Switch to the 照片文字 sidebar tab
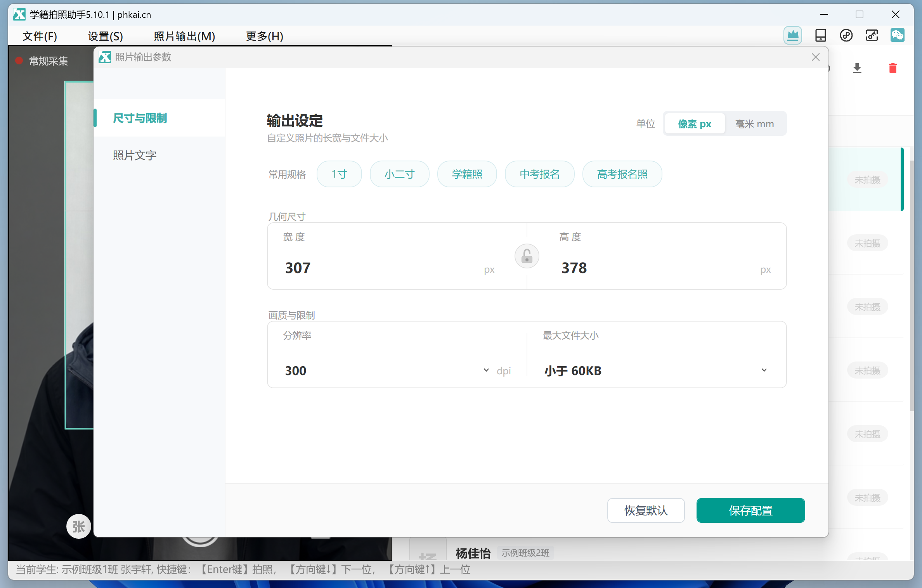The width and height of the screenshot is (922, 588). [x=159, y=155]
